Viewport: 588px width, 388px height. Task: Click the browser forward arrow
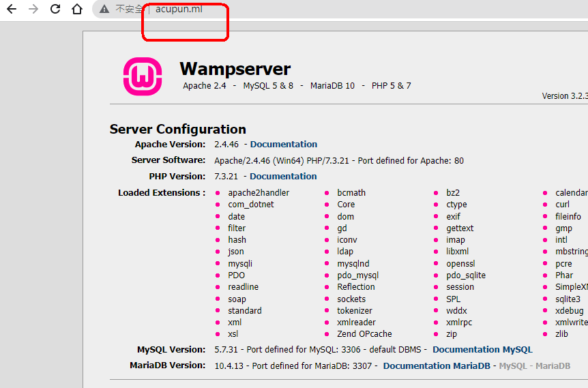click(33, 9)
